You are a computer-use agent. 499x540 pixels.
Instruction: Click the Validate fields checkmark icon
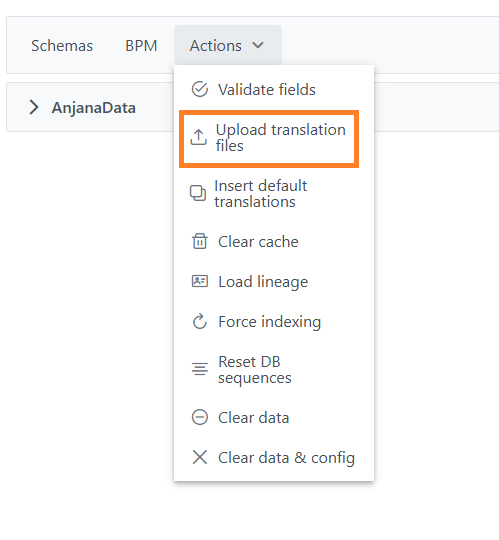tap(200, 90)
